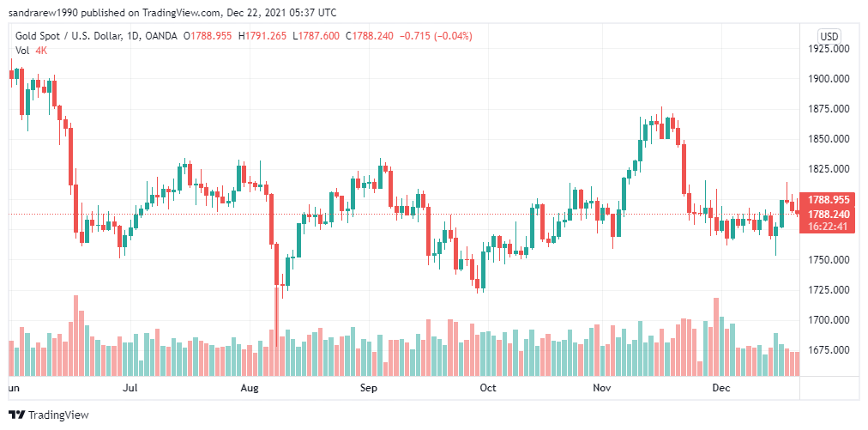Click the Dec label on time axis
Image resolution: width=868 pixels, height=430 pixels.
click(x=721, y=388)
